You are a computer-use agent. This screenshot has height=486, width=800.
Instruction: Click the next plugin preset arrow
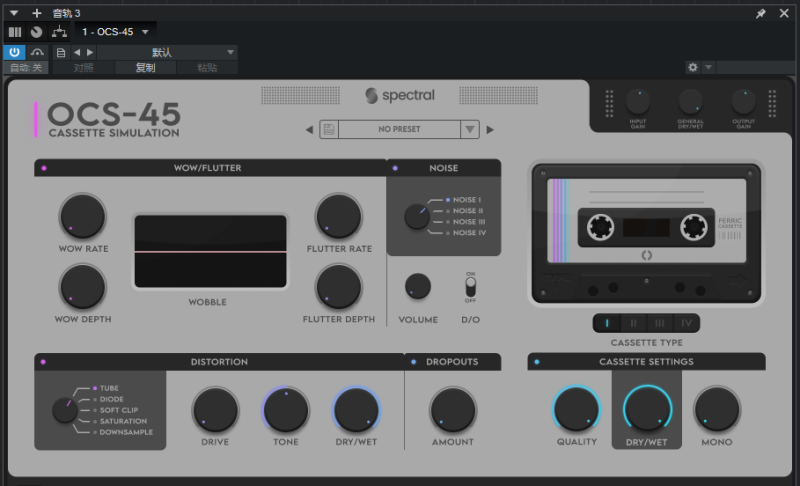coord(490,130)
